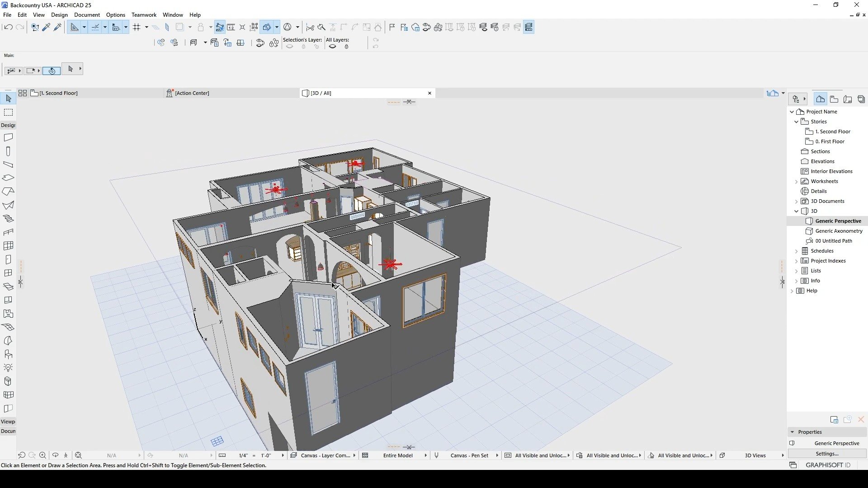868x488 pixels.
Task: Toggle the All Layers lock padlock
Action: click(346, 46)
